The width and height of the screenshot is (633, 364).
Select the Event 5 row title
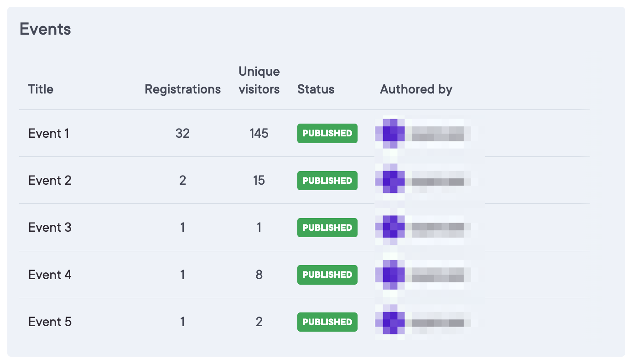tap(50, 322)
